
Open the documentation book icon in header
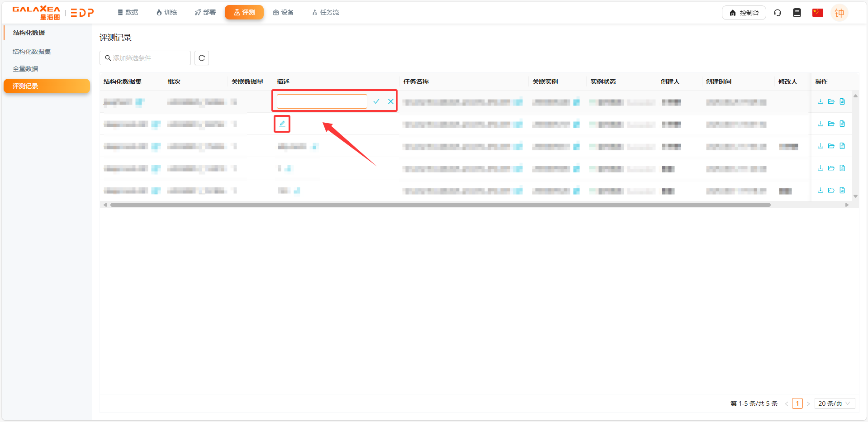[797, 13]
